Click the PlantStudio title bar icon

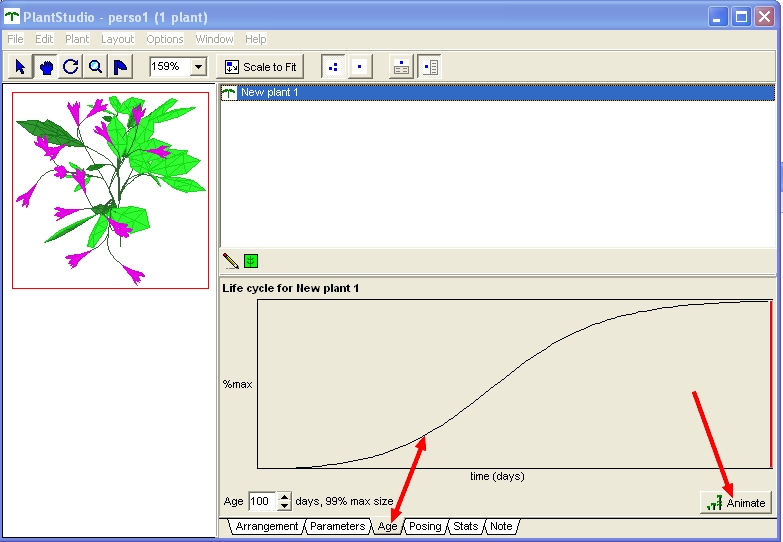tap(11, 17)
